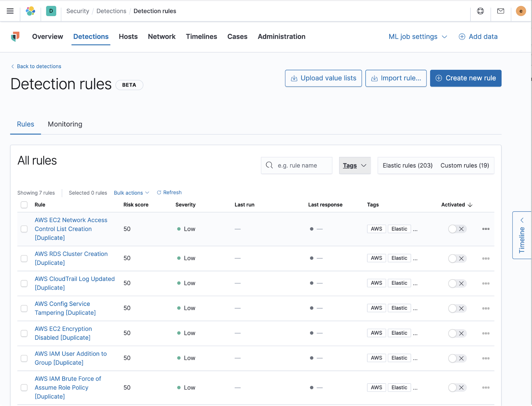Image resolution: width=532 pixels, height=406 pixels.
Task: Refresh the rules table
Action: 169,192
